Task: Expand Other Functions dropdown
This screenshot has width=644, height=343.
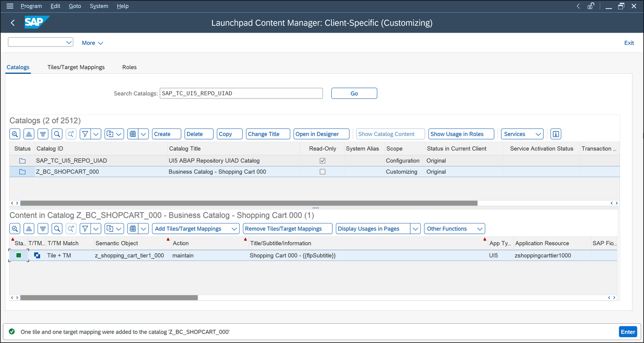Action: 454,229
